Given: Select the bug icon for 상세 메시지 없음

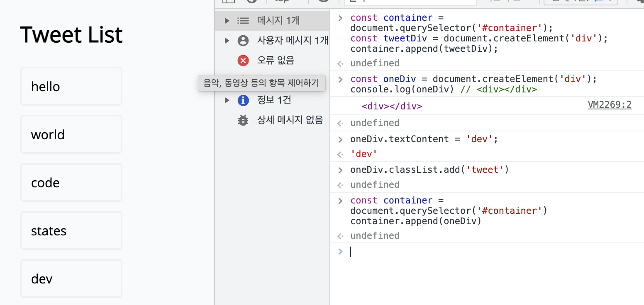Looking at the screenshot, I should coord(243,120).
